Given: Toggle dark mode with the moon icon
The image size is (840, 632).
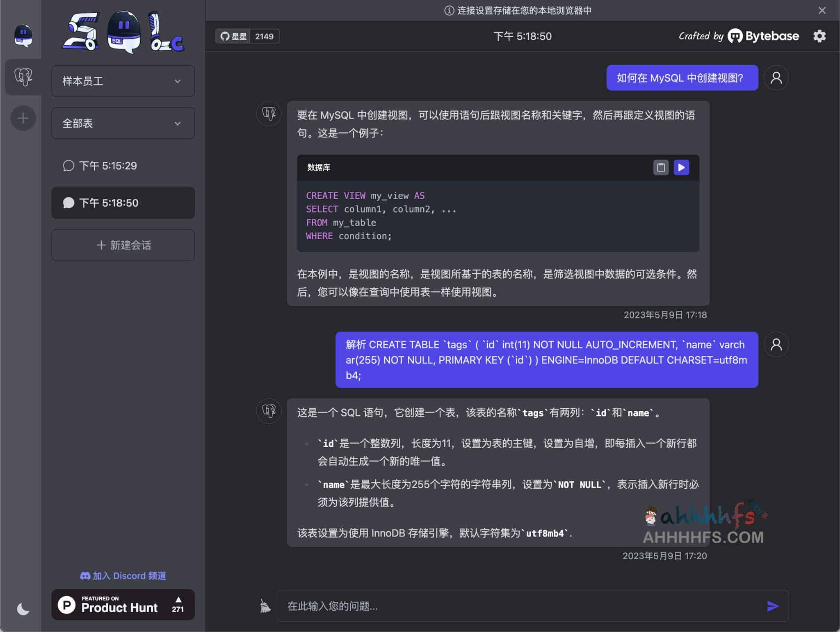Looking at the screenshot, I should 23,609.
